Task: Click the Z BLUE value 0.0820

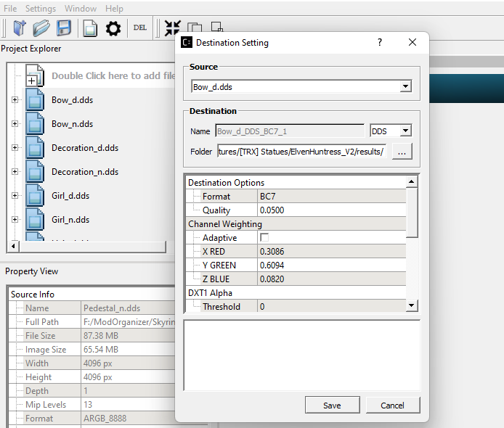Action: [x=331, y=279]
